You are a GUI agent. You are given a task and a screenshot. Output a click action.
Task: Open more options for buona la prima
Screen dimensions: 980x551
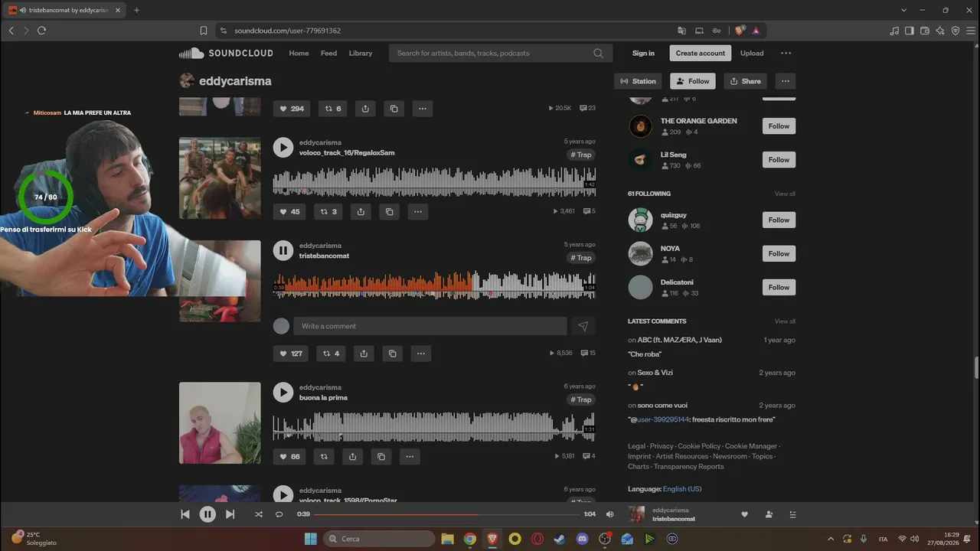click(x=410, y=457)
